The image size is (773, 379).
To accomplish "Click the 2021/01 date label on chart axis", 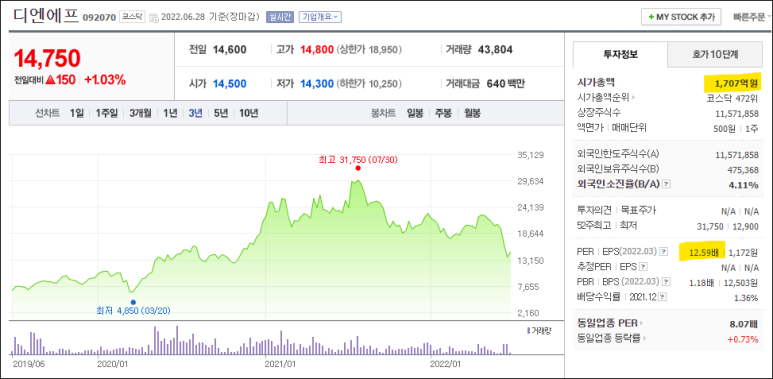I will click(280, 363).
